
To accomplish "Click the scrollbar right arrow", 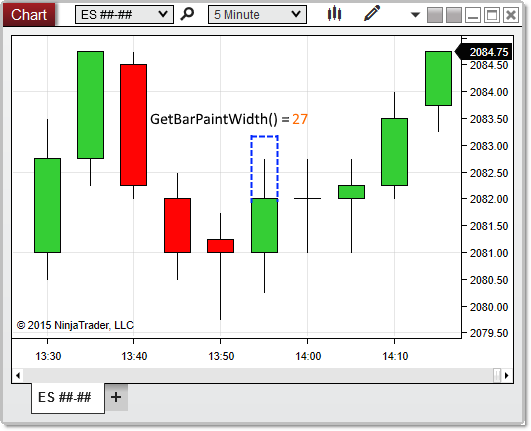I will pyautogui.click(x=507, y=375).
